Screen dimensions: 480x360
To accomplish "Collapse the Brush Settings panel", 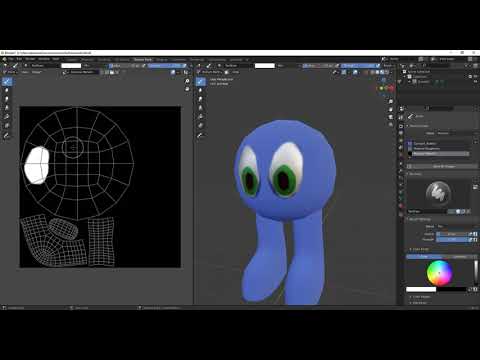I will pos(419,219).
